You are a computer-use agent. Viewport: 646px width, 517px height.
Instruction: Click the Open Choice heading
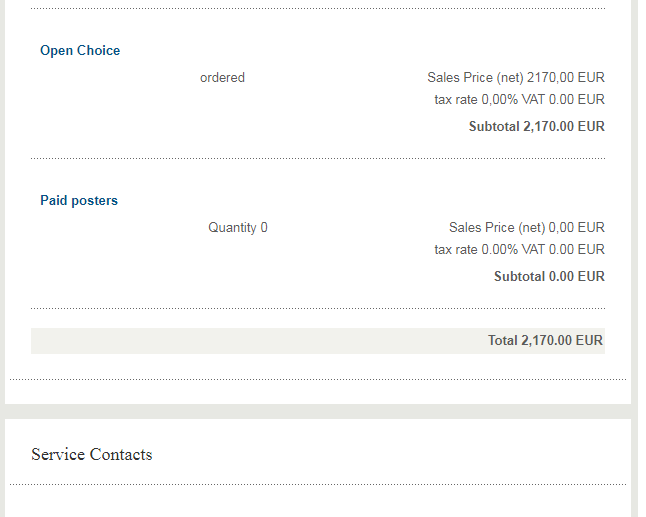(80, 51)
